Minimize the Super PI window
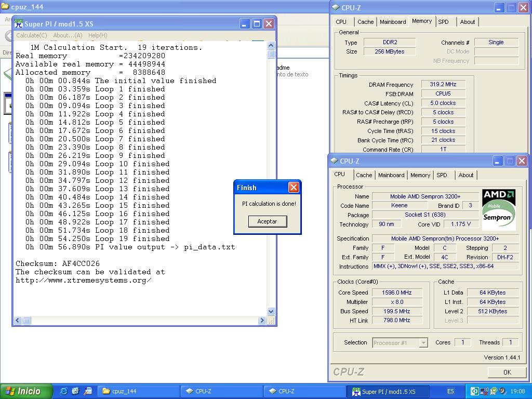This screenshot has width=532, height=399. (245, 24)
